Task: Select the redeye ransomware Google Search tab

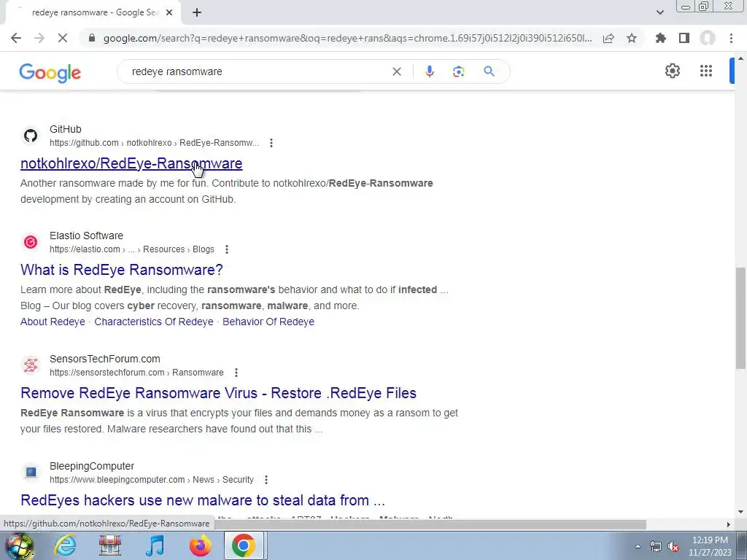Action: click(93, 13)
